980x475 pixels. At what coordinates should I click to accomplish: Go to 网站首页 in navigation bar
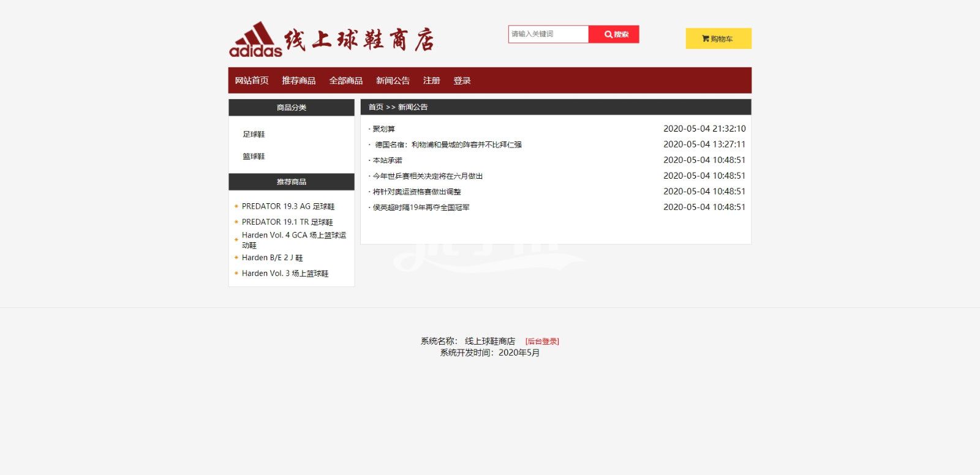click(252, 81)
